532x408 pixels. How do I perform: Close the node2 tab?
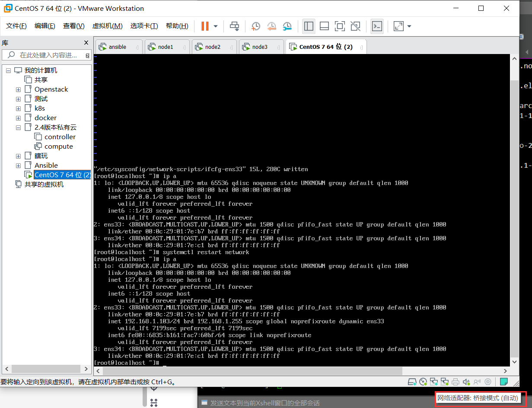(x=231, y=47)
